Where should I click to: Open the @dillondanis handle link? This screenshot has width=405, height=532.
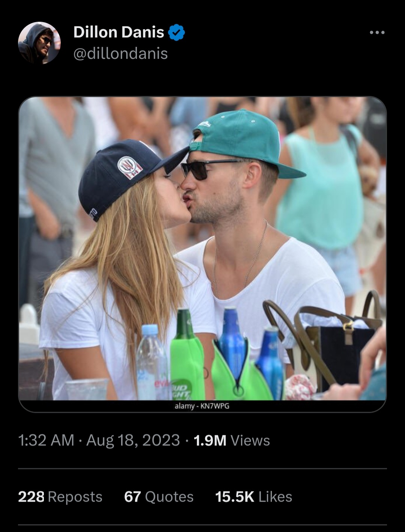120,54
